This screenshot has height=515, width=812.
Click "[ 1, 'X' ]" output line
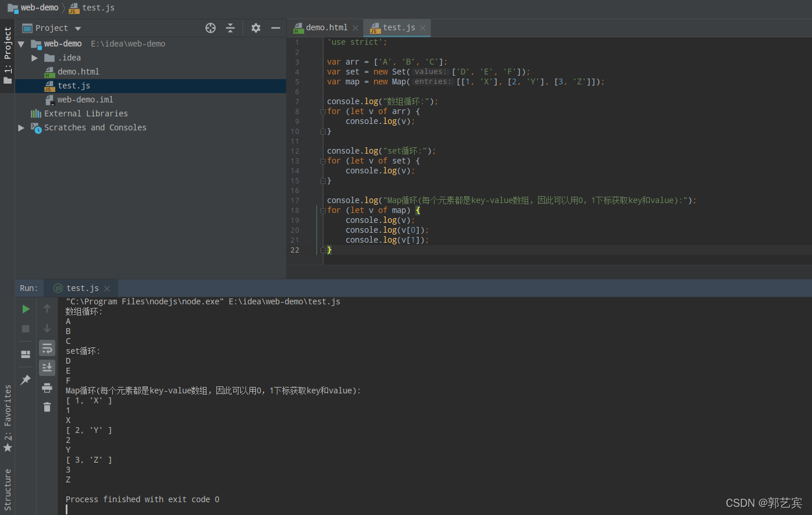[x=89, y=400]
